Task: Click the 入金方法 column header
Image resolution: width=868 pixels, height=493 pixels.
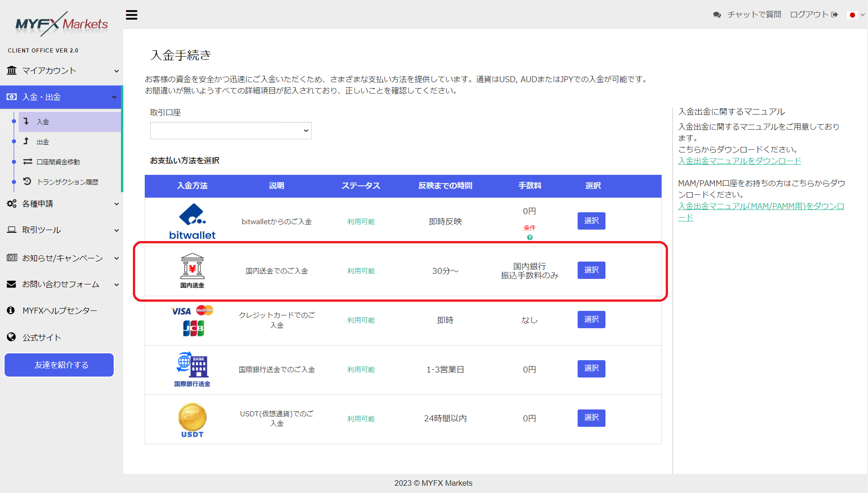Action: coord(192,186)
